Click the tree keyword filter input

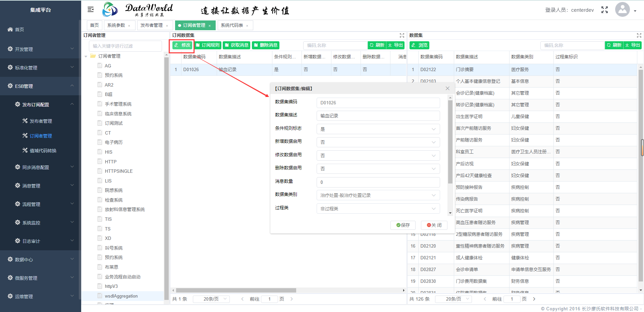point(125,46)
